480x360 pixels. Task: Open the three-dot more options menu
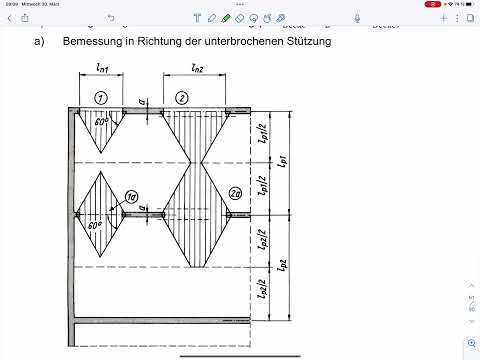click(457, 18)
